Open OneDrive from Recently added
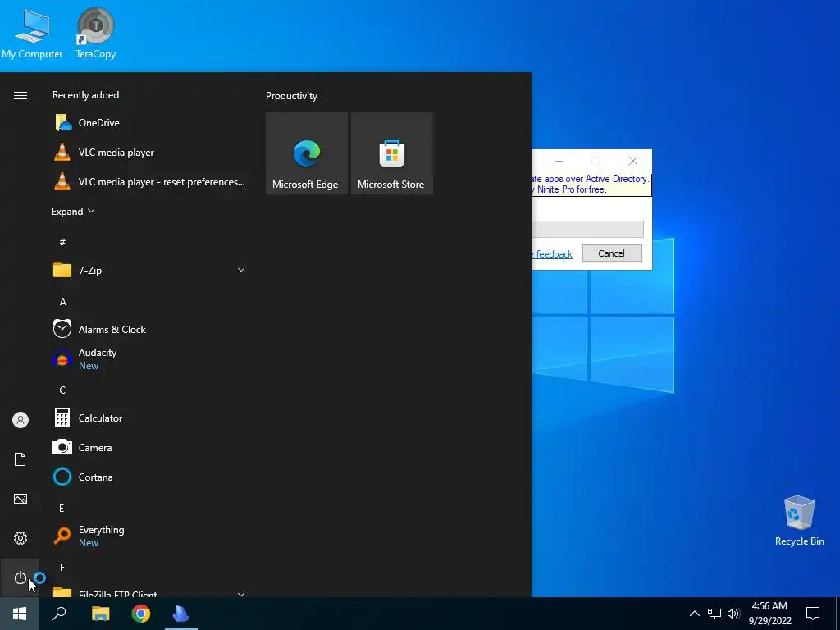This screenshot has width=840, height=630. pyautogui.click(x=149, y=123)
